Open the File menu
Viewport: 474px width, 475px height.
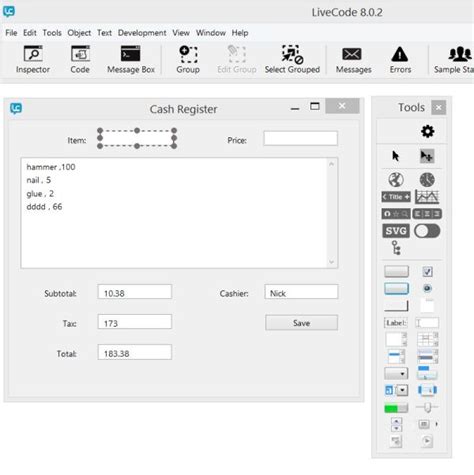pos(11,33)
